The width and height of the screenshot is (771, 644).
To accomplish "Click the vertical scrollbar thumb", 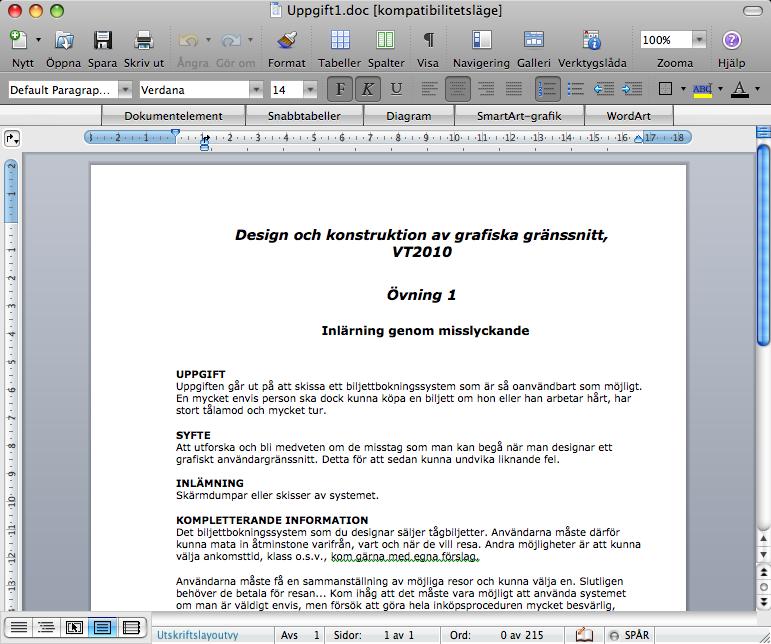I will [763, 244].
